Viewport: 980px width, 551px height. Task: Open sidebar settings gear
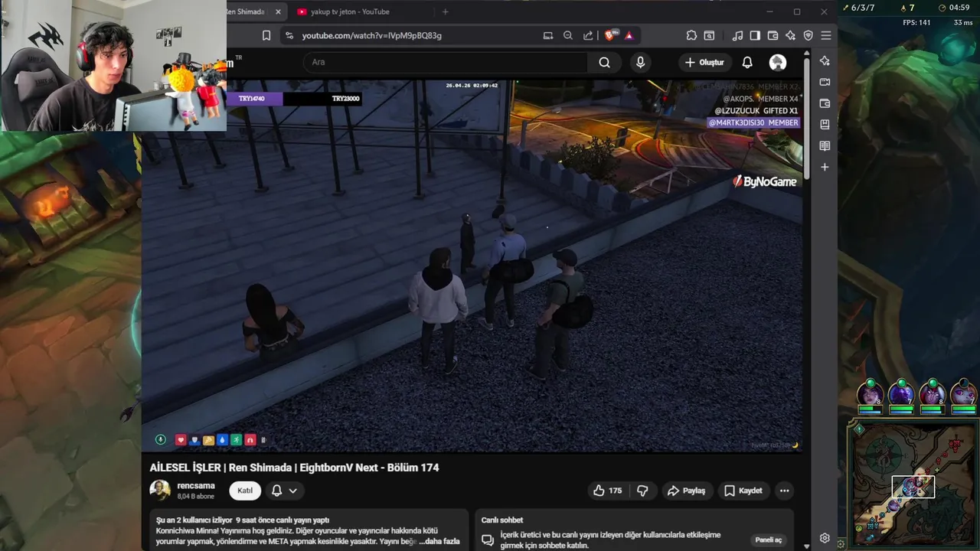[825, 538]
